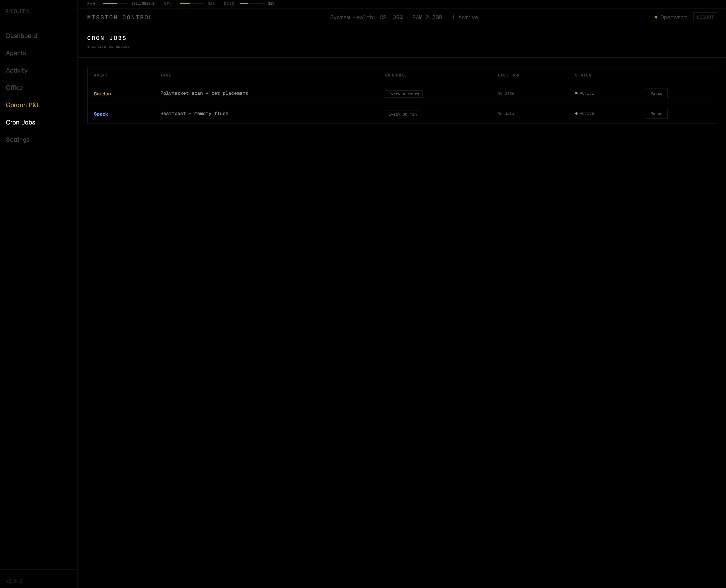This screenshot has height=588, width=726.
Task: Click the LOGOUT button
Action: point(705,17)
